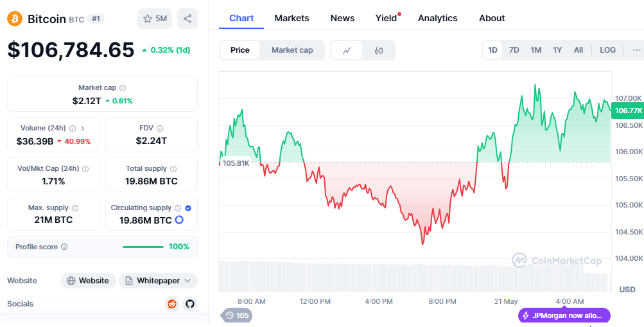This screenshot has height=327, width=644.
Task: Open the info icon beside Market cap
Action: click(x=123, y=88)
